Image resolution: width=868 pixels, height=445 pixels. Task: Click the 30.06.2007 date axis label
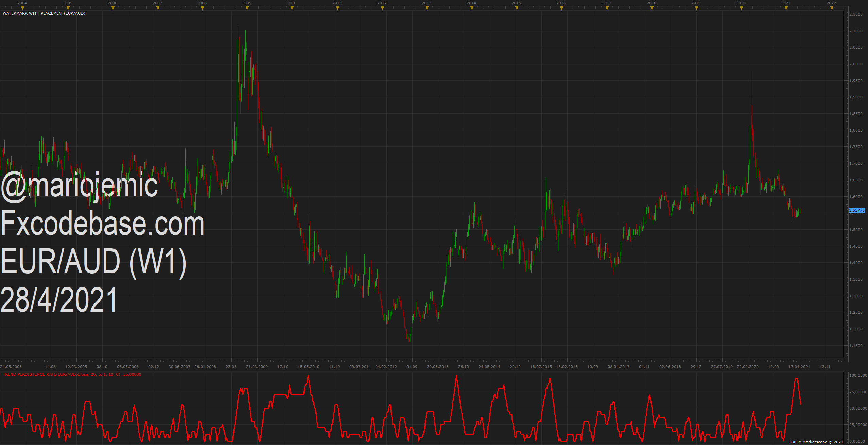tap(179, 367)
